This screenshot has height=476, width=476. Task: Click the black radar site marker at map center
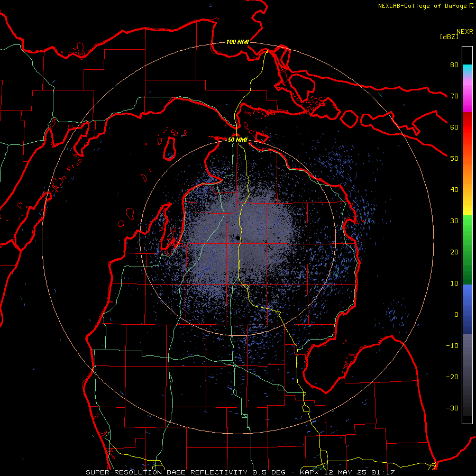point(237,238)
